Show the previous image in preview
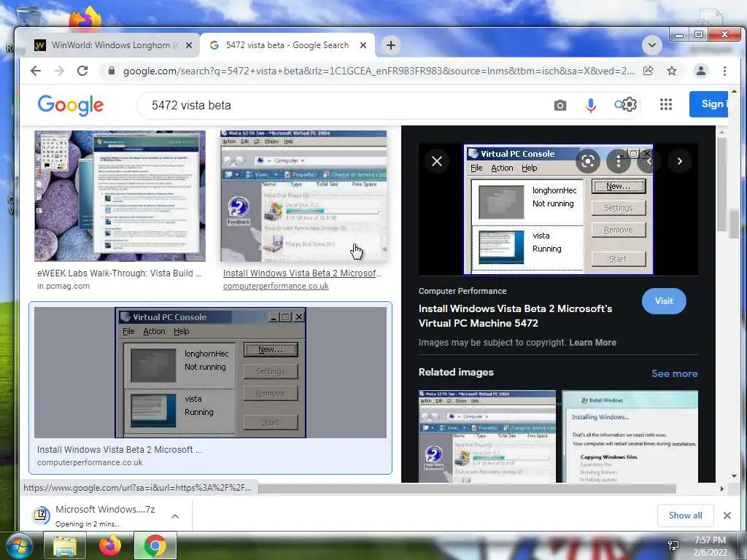Viewport: 747px width, 560px height. click(649, 161)
